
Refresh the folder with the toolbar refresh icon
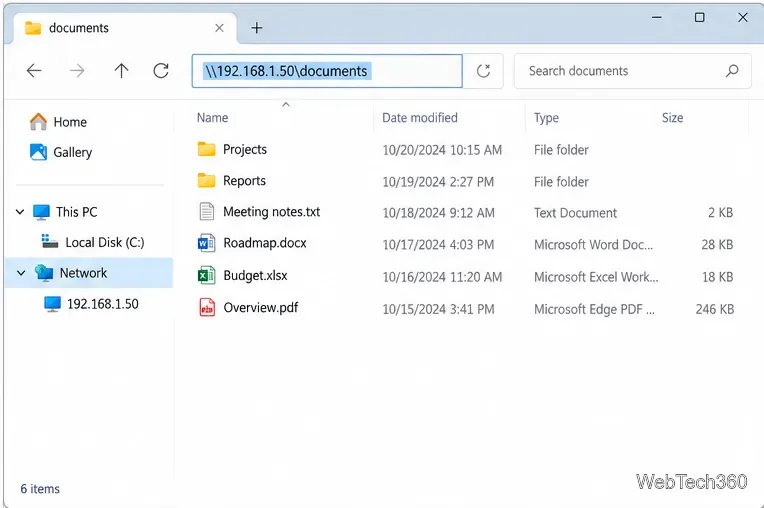[161, 71]
